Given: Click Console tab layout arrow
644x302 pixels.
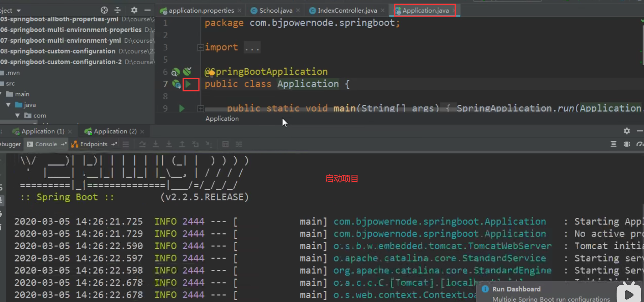Looking at the screenshot, I should coord(63,144).
